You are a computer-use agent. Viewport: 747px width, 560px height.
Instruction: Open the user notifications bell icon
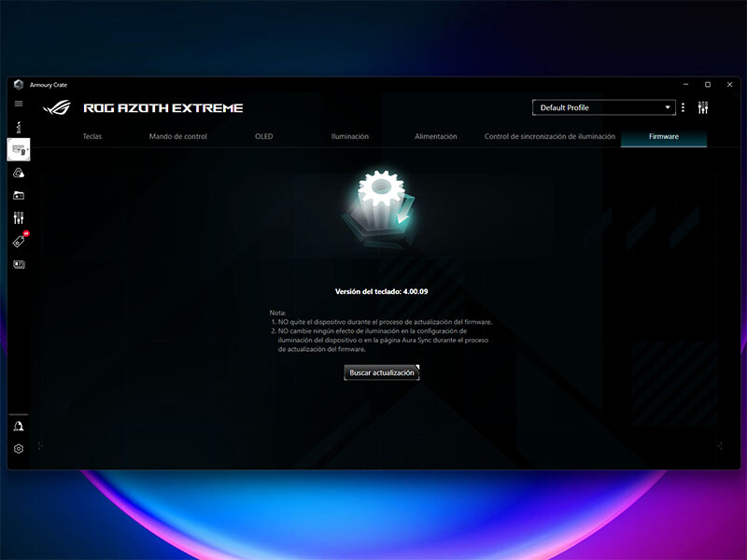click(x=19, y=426)
